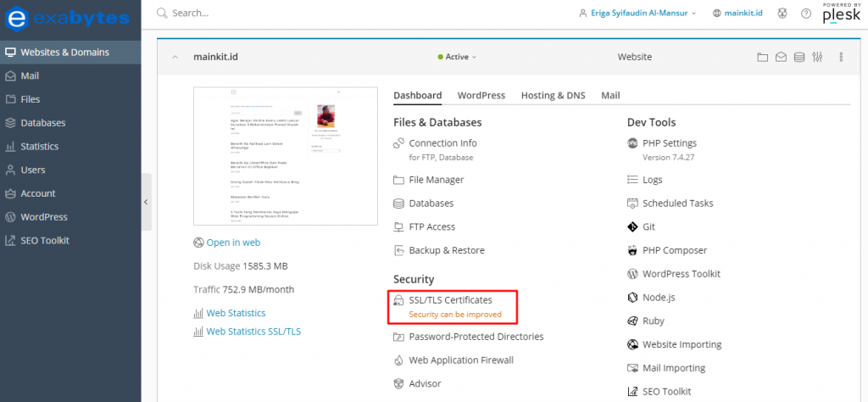Click the website preview thumbnail
The image size is (868, 402).
coord(286,156)
